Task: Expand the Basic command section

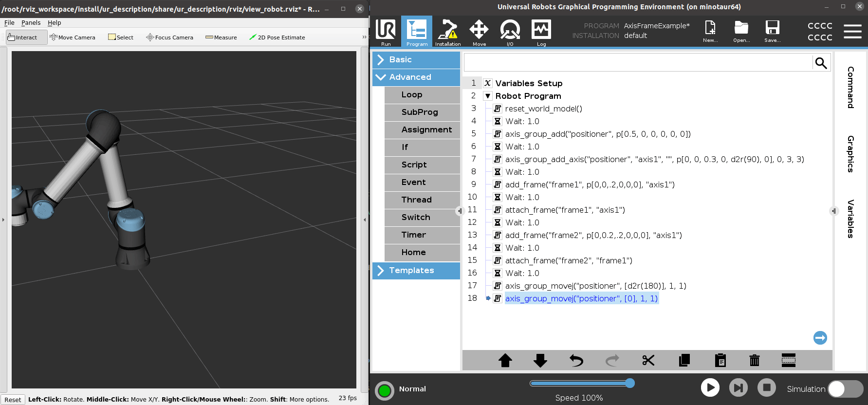Action: pos(416,59)
